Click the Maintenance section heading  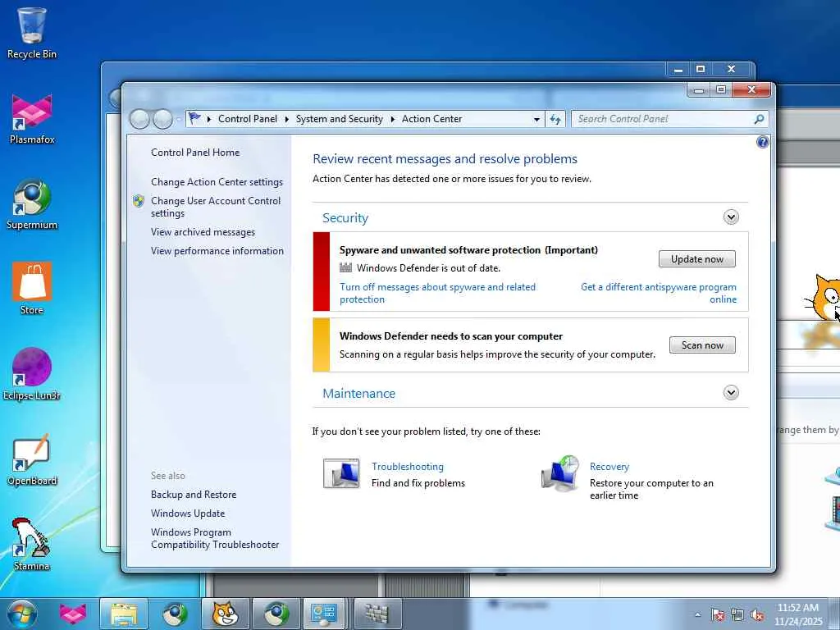[358, 394]
